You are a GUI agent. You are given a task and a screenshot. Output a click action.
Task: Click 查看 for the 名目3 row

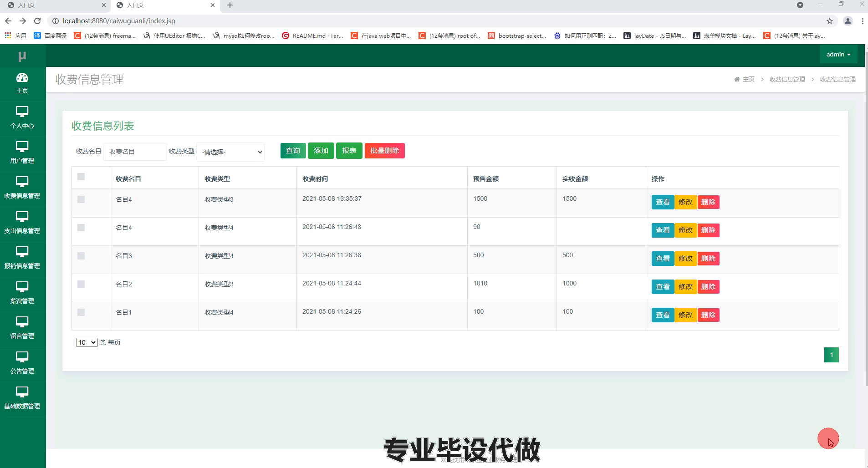point(663,259)
